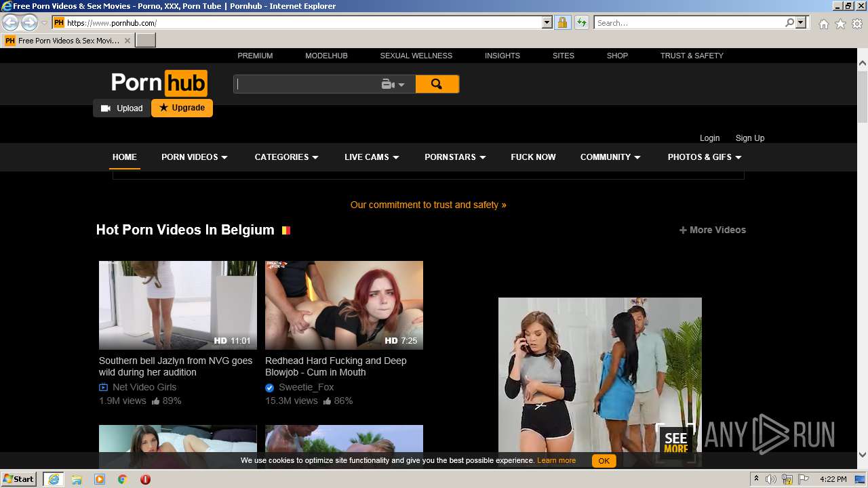This screenshot has height=488, width=868.
Task: Open TRUST & SAFETY in the top bar
Action: tap(692, 56)
